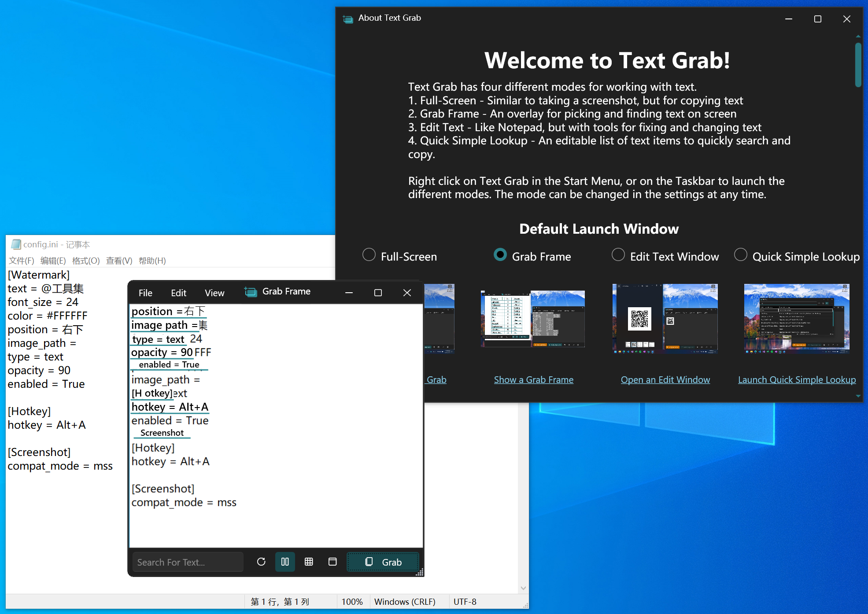Open the View menu in Grab Frame
The width and height of the screenshot is (868, 614).
[x=214, y=292]
